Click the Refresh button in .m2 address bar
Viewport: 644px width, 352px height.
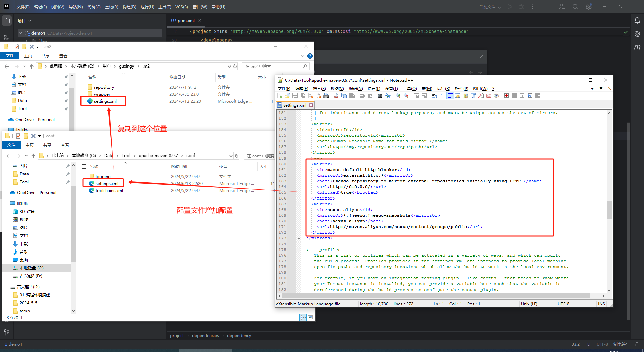click(235, 67)
